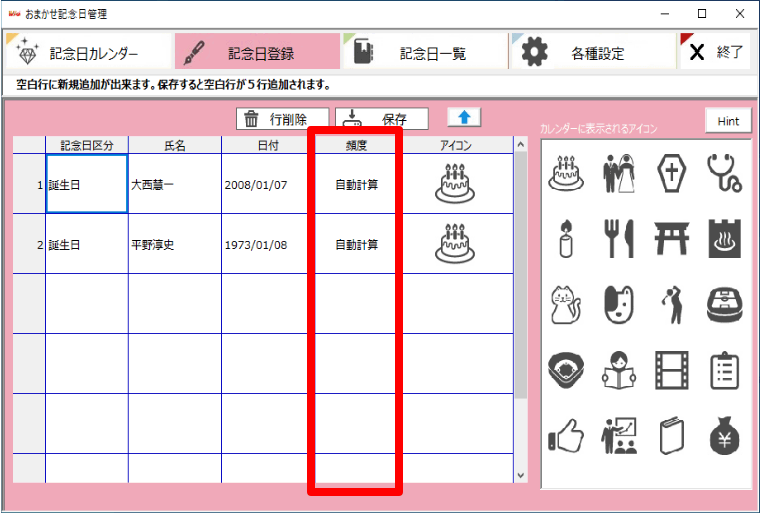This screenshot has height=514, width=760.
Task: Click the name cell 大西慧一
Action: (x=175, y=184)
